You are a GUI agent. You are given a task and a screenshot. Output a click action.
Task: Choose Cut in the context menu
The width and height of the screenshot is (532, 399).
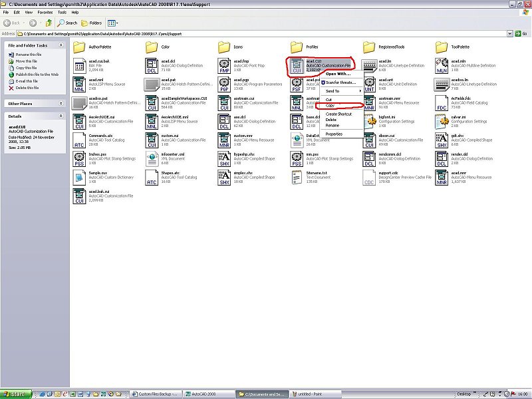pyautogui.click(x=341, y=100)
